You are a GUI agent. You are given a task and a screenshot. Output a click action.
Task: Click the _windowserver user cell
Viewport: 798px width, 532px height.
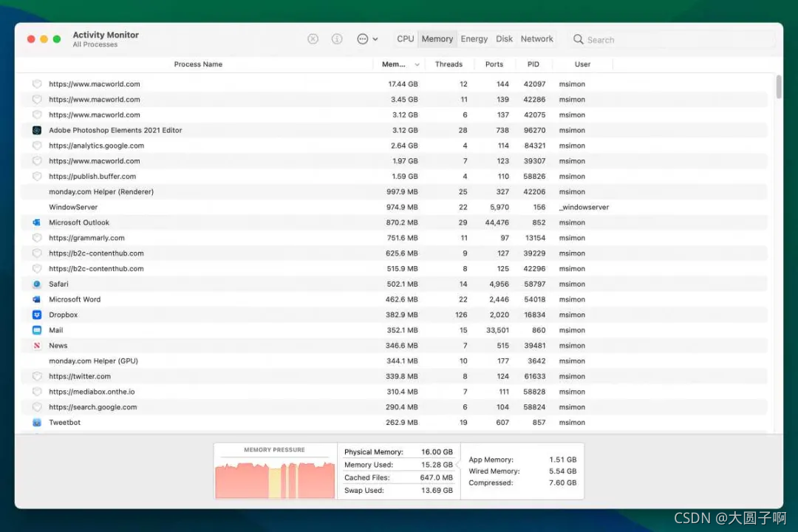pyautogui.click(x=584, y=207)
